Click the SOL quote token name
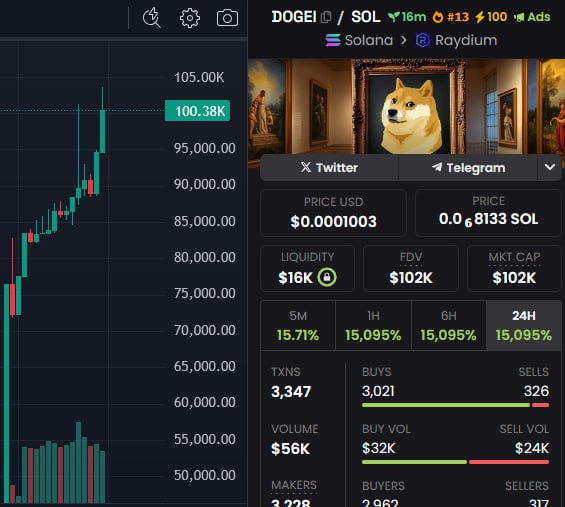Image resolution: width=565 pixels, height=507 pixels. point(366,17)
